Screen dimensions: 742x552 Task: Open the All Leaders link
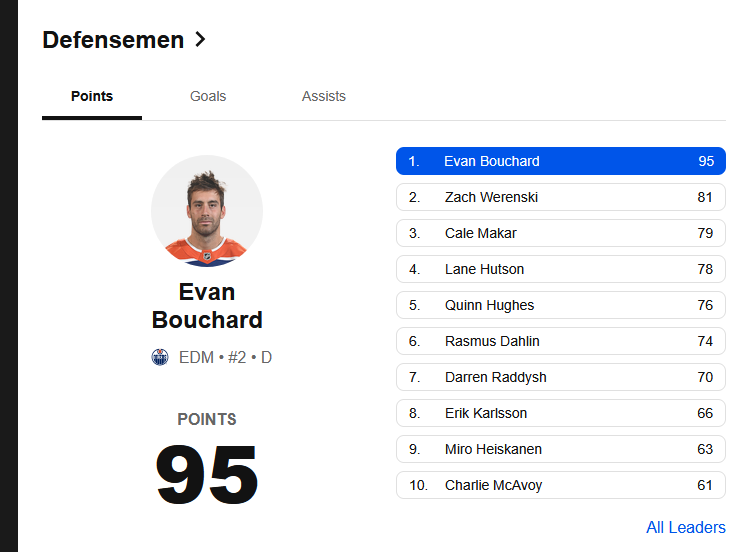coord(686,527)
